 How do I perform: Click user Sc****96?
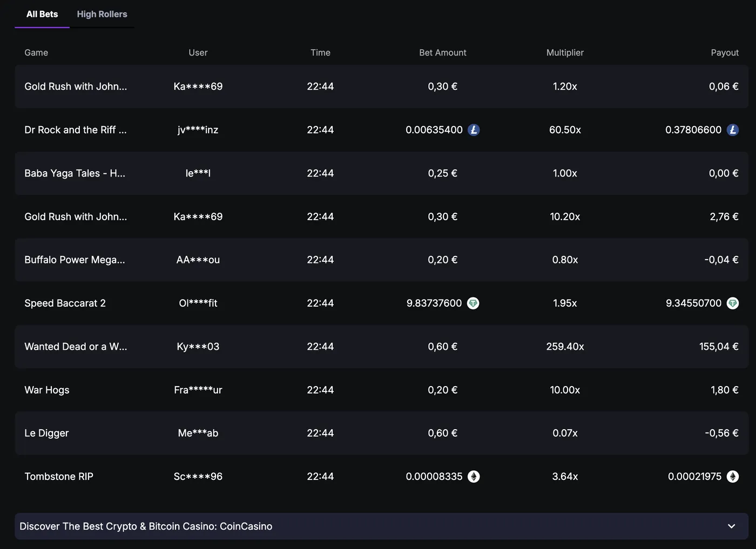pos(198,477)
